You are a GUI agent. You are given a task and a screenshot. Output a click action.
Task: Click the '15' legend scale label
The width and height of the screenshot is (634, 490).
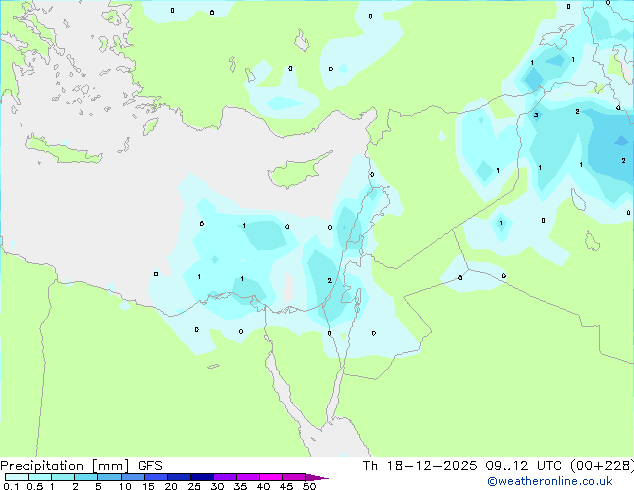(x=148, y=486)
